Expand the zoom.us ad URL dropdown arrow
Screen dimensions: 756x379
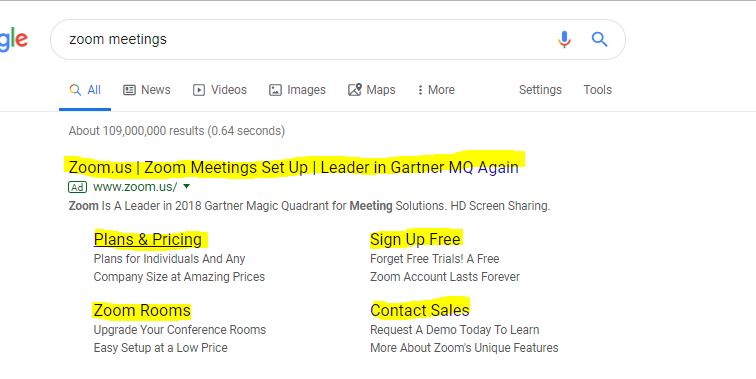[x=187, y=186]
